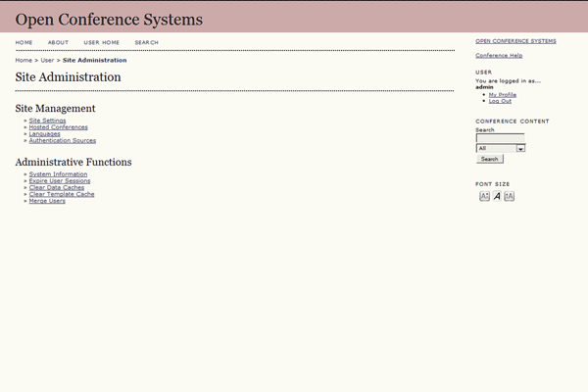This screenshot has height=392, width=588.
Task: Open Site Settings link
Action: (x=47, y=121)
